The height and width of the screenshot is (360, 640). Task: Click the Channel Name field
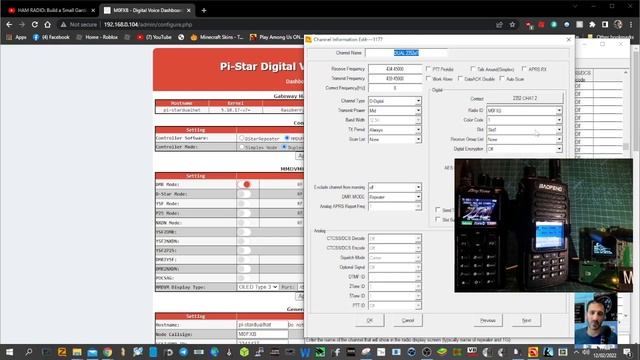click(x=406, y=53)
